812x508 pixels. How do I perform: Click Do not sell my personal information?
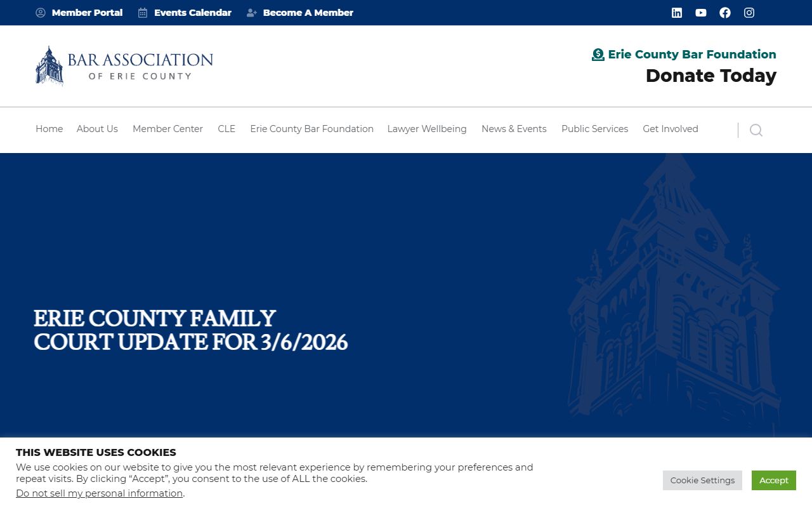click(x=99, y=493)
